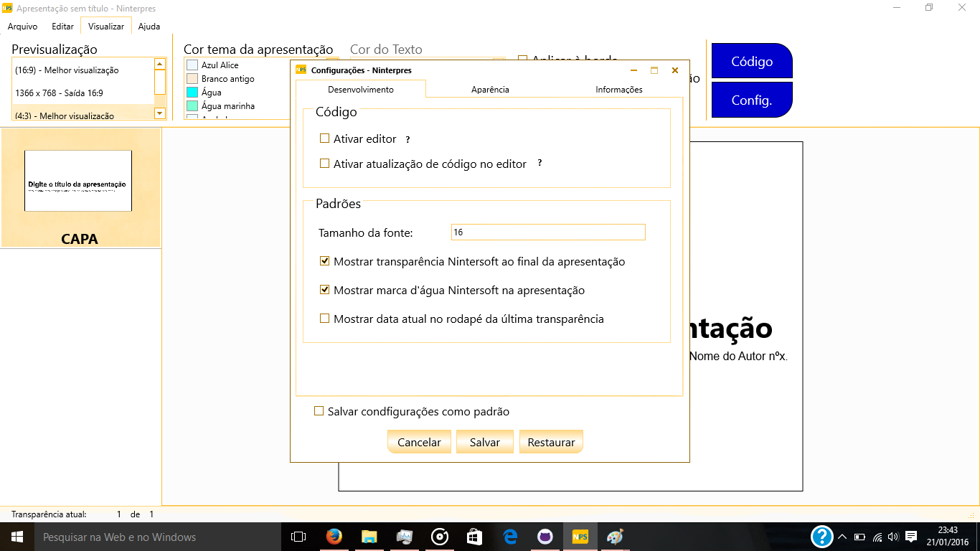Click the Restaurar button
980x551 pixels.
point(551,442)
